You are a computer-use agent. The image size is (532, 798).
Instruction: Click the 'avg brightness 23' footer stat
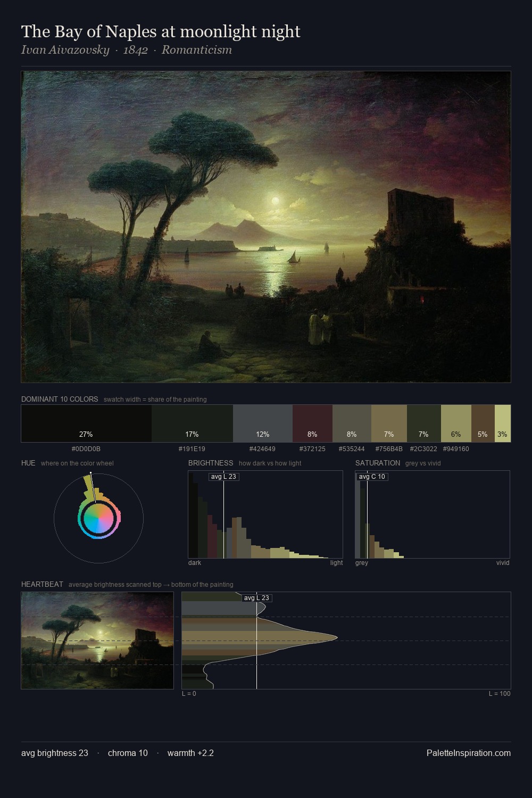pos(55,753)
